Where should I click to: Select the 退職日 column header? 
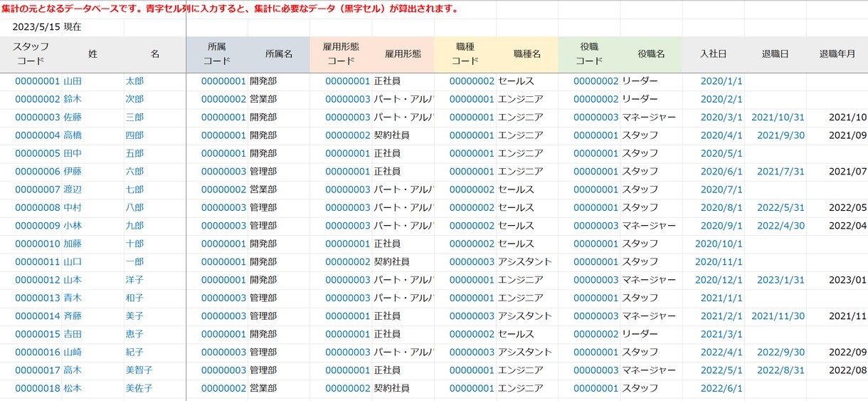click(775, 54)
